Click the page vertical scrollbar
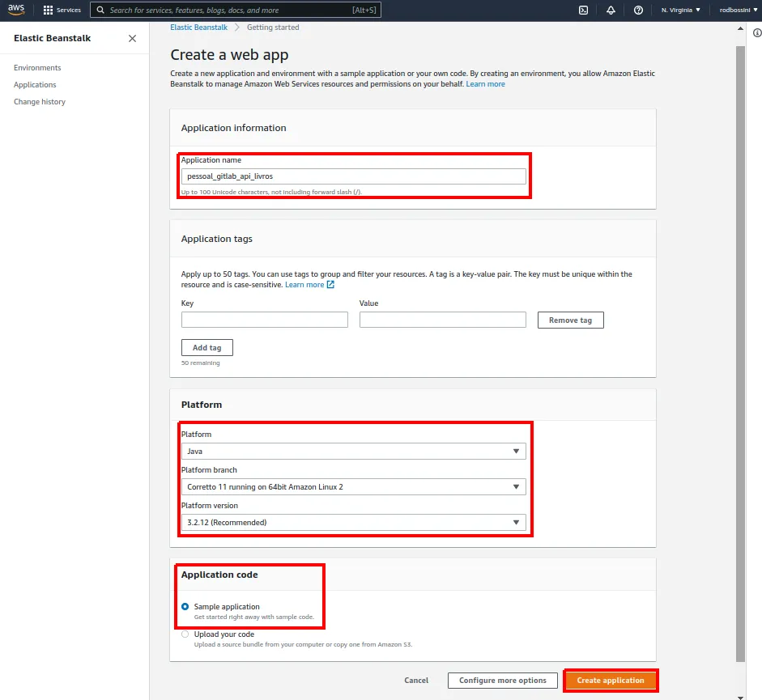 [740, 354]
